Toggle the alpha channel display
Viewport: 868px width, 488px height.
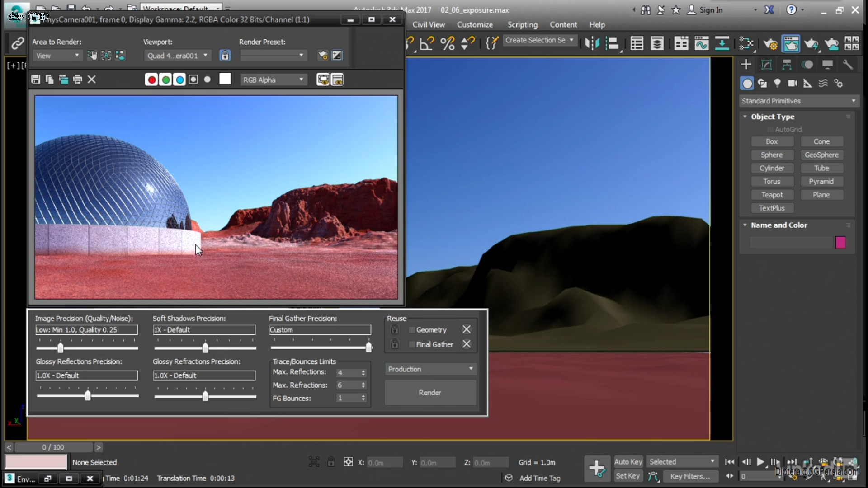click(x=193, y=80)
